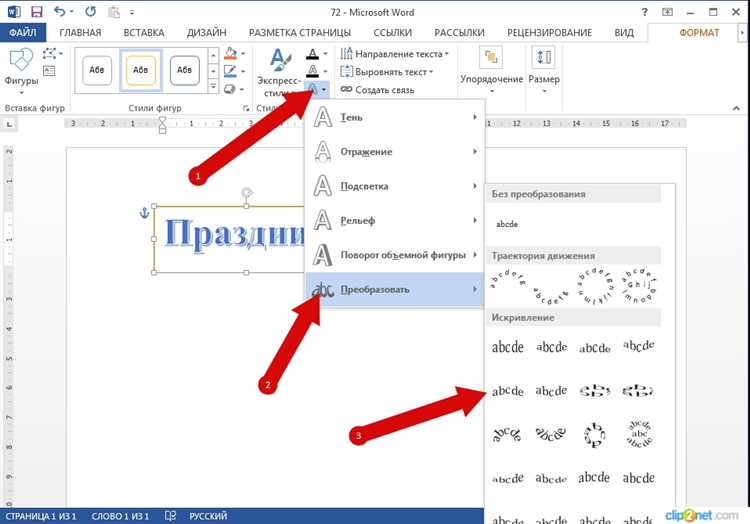Image resolution: width=750 pixels, height=524 pixels.
Task: Select the Преобразовать menu item
Action: click(x=395, y=289)
